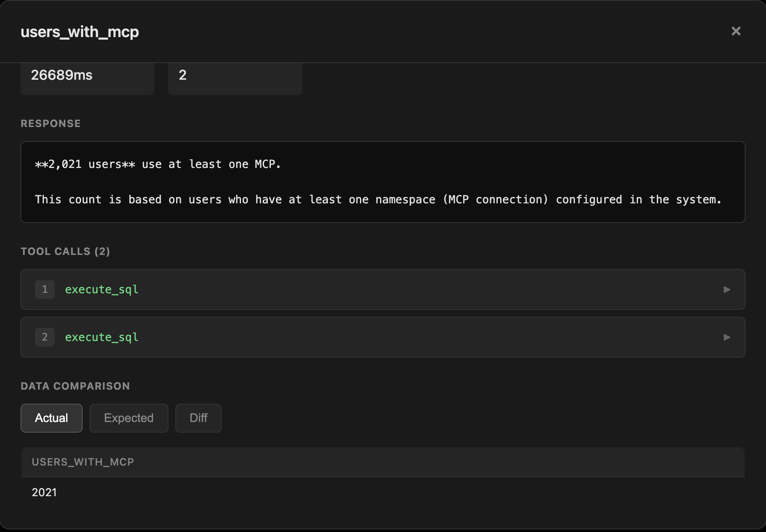Keep Actual view selected in Data Comparison
The width and height of the screenshot is (766, 532).
click(51, 418)
